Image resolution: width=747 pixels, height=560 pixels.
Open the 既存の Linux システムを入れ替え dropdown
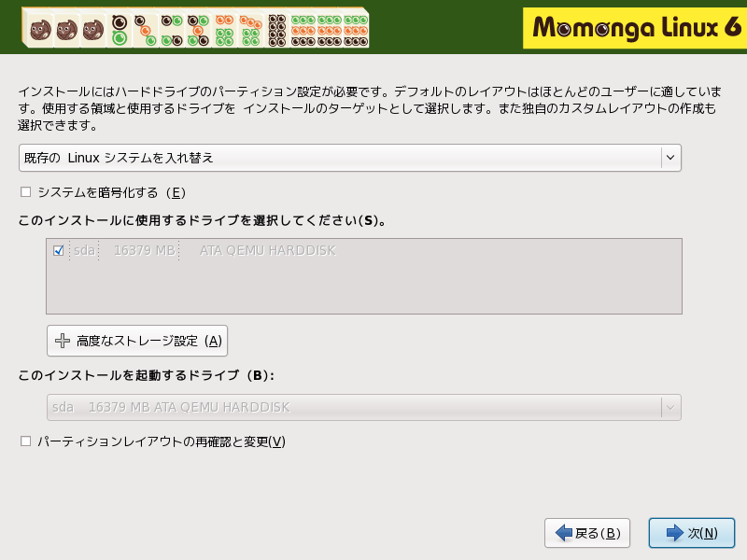click(350, 158)
